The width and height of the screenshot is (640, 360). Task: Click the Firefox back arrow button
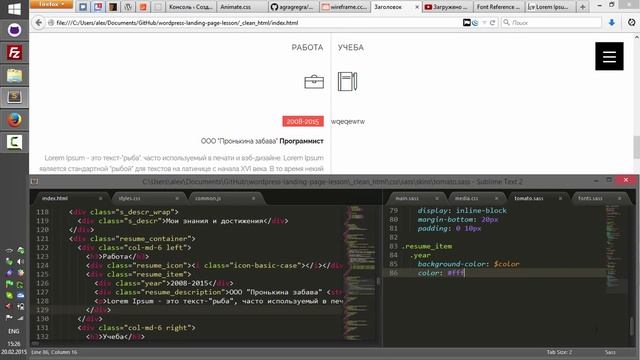38,23
